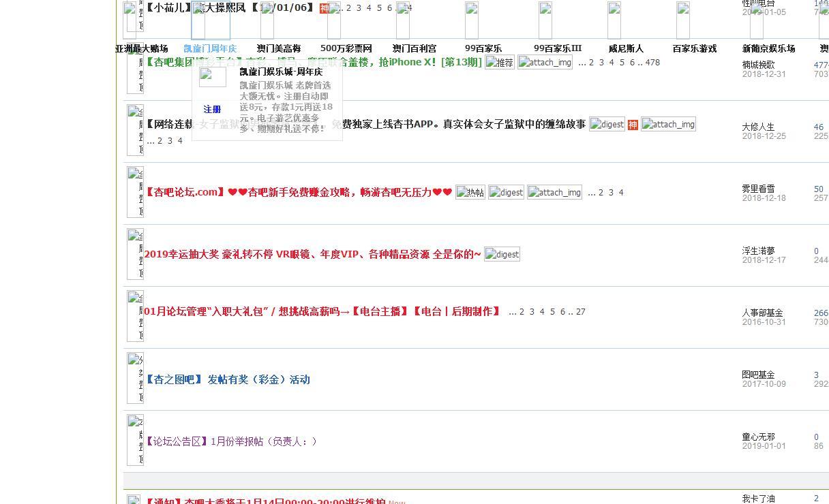Open the profile of user 楠城挽歌
This screenshot has height=504, width=829.
tap(757, 65)
